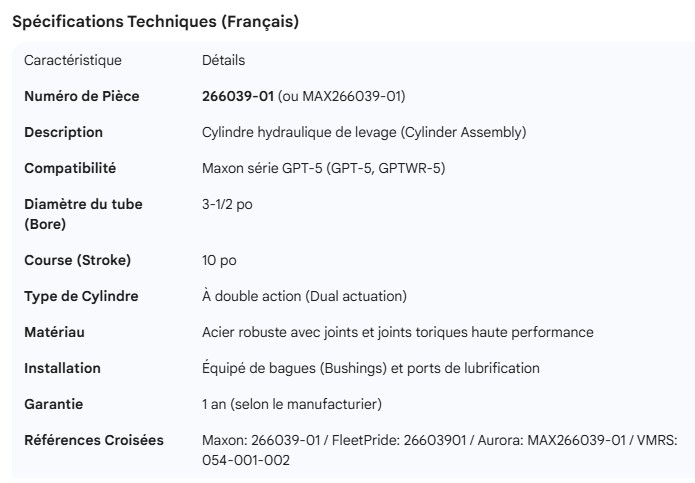Click the "3-1/2 po" bore value
The image size is (695, 483).
(227, 204)
